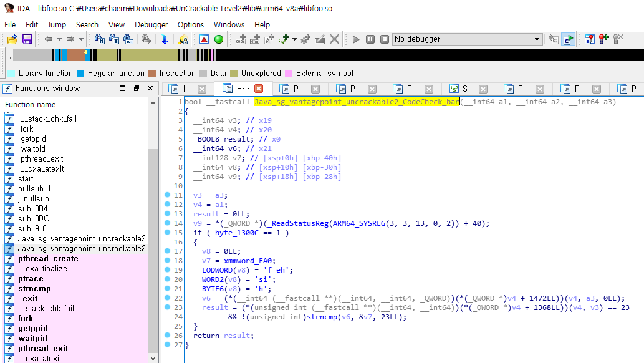Open the Debugger menu
The height and width of the screenshot is (363, 644).
click(151, 25)
